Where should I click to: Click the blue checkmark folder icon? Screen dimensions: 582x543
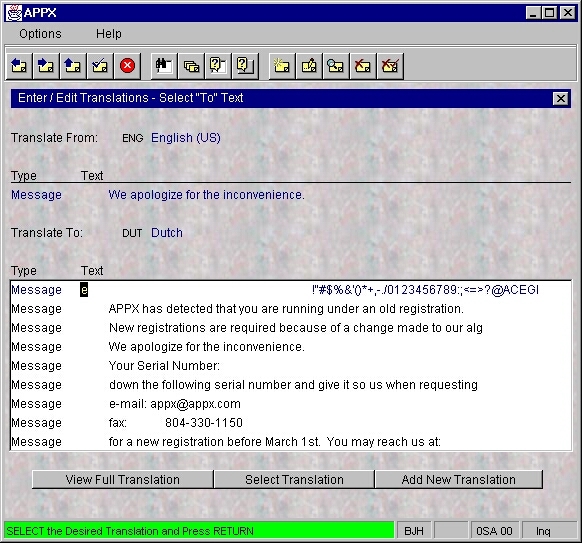tap(100, 66)
